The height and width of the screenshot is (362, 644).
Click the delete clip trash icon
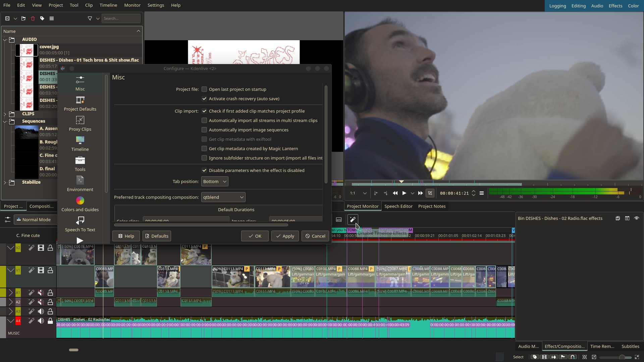coord(33,18)
